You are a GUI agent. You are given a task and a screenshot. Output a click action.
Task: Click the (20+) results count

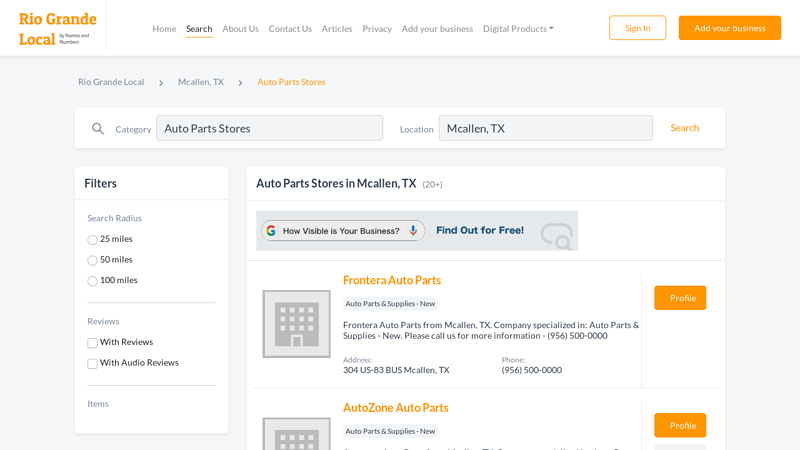[x=432, y=184]
